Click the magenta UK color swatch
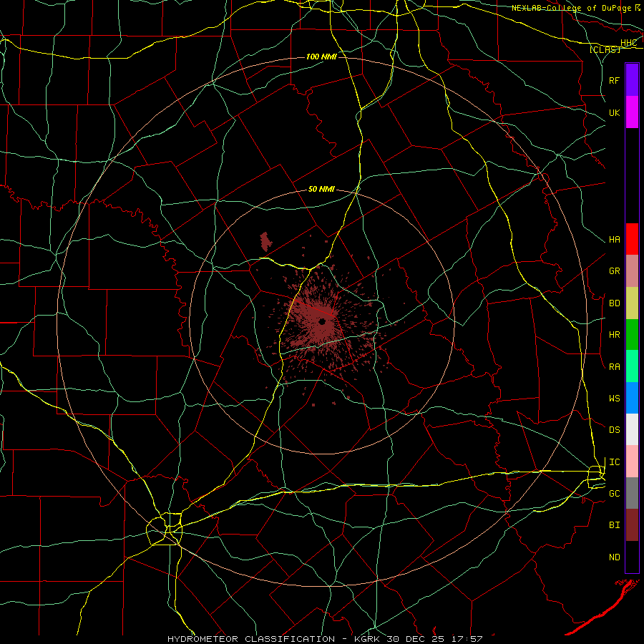Screen dimensions: 644x644 [632, 112]
